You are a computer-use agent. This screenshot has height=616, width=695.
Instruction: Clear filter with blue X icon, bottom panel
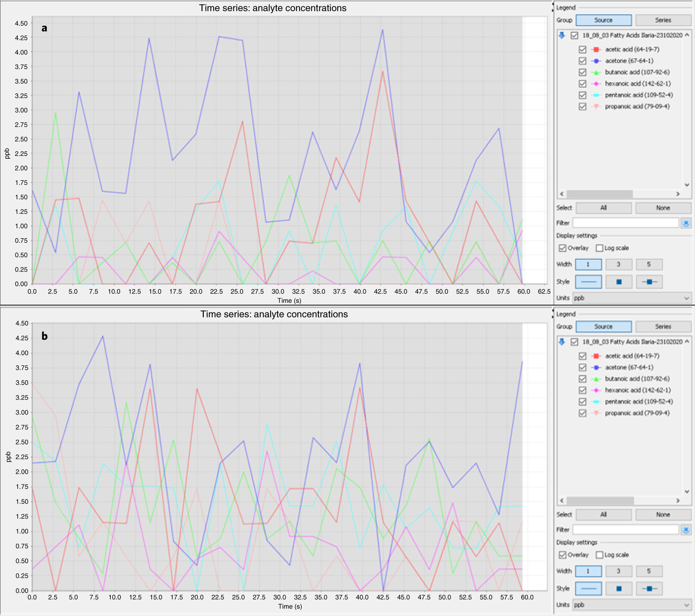[x=686, y=530]
